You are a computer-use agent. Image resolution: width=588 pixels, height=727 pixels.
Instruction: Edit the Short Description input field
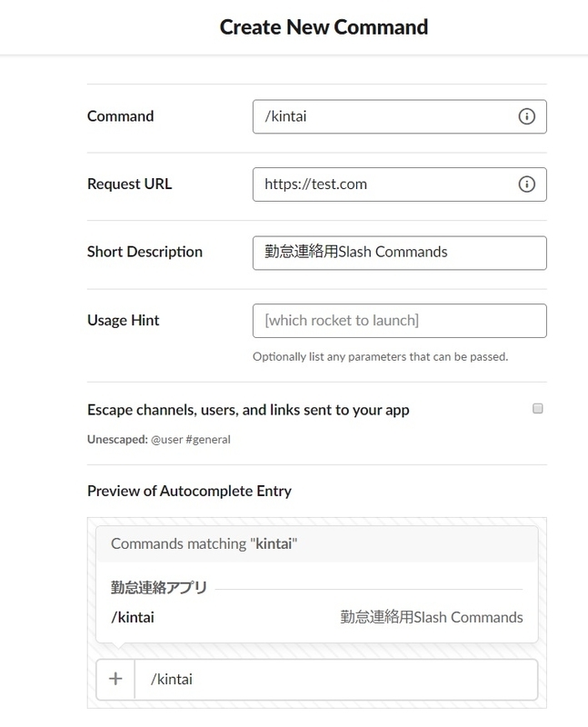coord(399,253)
